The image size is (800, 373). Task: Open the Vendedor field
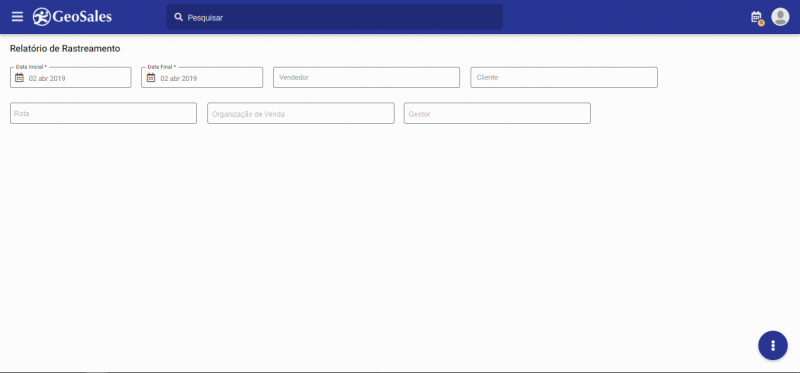pyautogui.click(x=366, y=78)
